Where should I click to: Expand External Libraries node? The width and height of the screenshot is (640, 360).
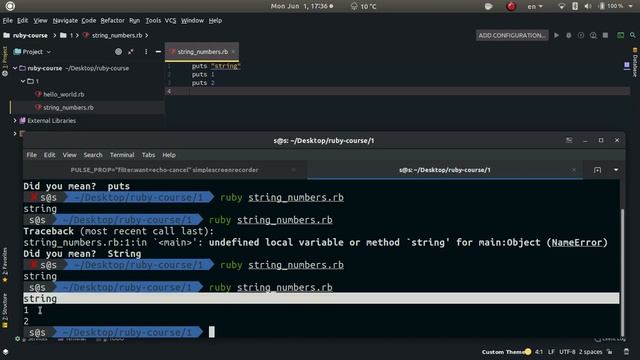tap(15, 120)
